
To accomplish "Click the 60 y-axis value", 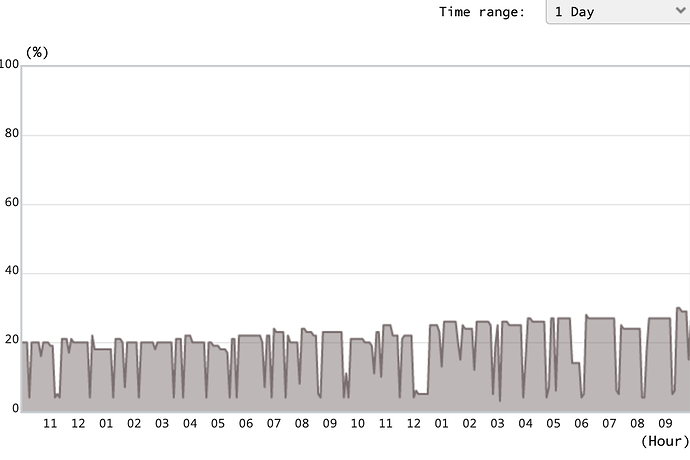I will [12, 202].
